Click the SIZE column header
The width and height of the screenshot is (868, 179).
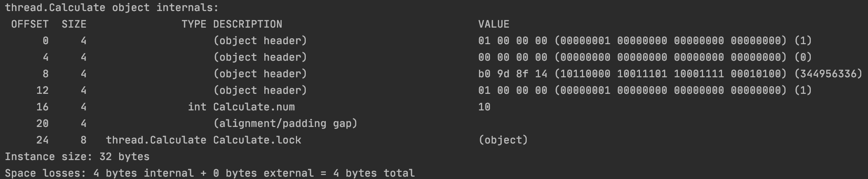click(74, 24)
